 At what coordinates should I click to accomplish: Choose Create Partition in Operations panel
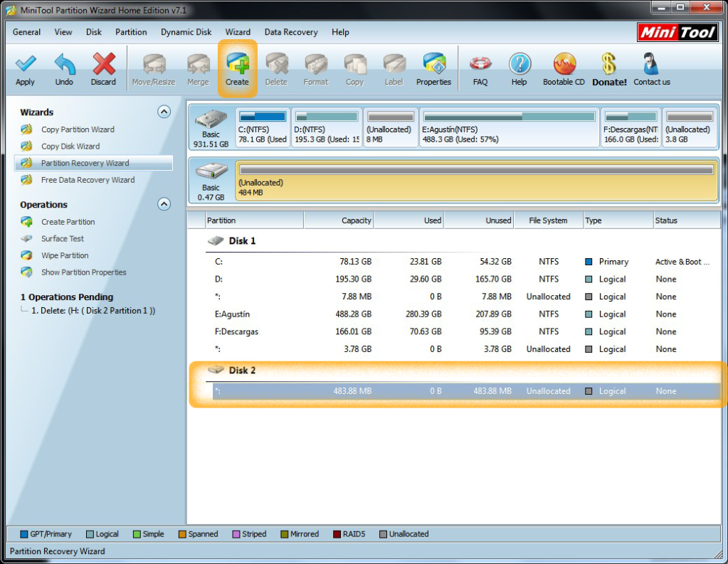tap(68, 222)
